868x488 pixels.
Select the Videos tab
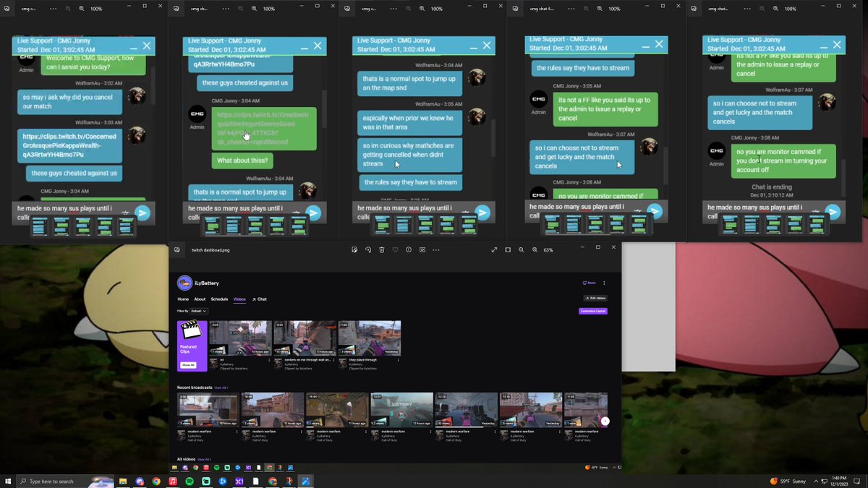(x=239, y=299)
